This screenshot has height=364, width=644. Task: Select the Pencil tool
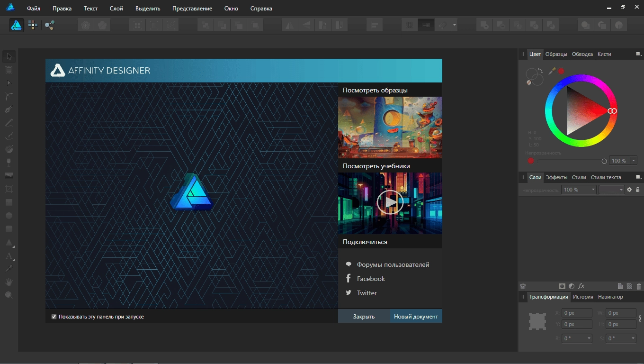9,123
